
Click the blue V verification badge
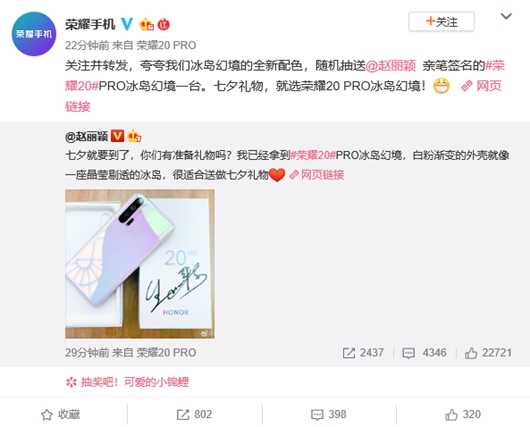tap(127, 24)
